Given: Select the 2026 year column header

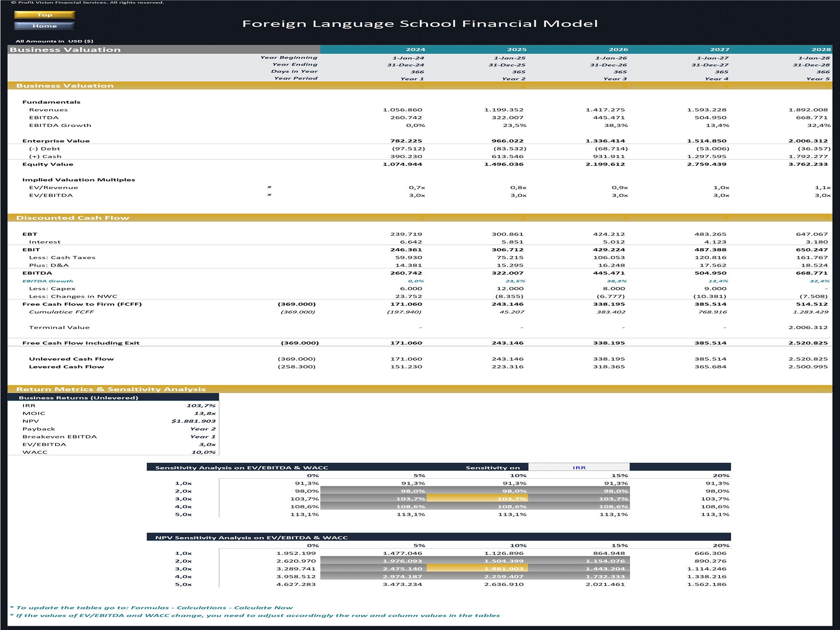Looking at the screenshot, I should point(618,50).
